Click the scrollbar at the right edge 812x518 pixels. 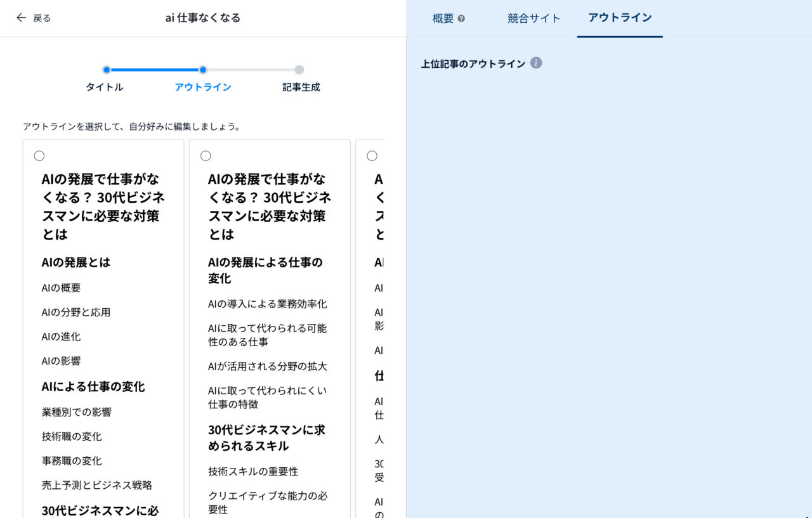809,254
